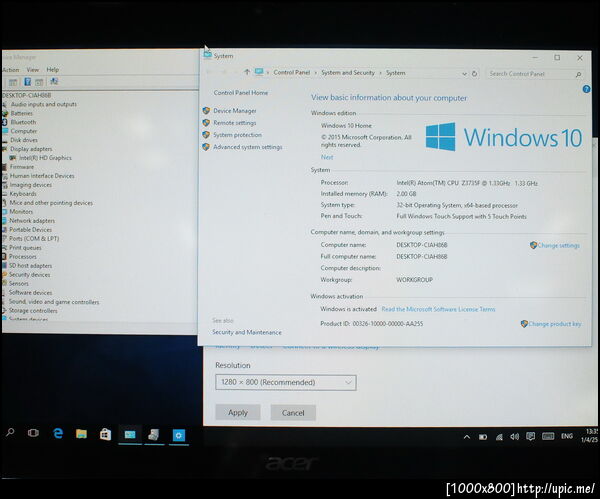Select Storage controllers category
Viewport: 600px width, 499px height.
point(33,311)
